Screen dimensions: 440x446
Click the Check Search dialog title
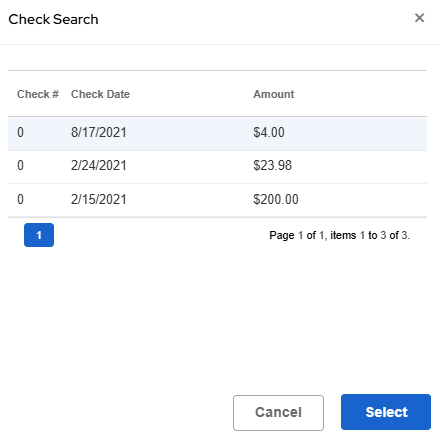coord(53,19)
